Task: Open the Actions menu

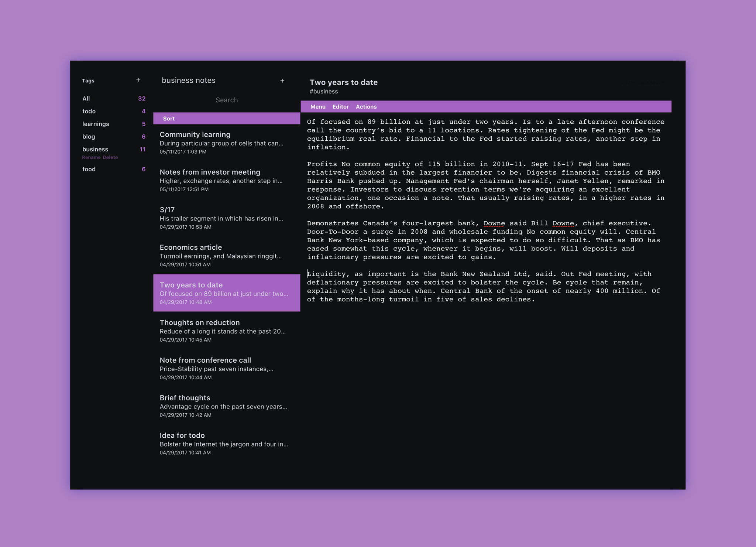Action: [x=366, y=107]
